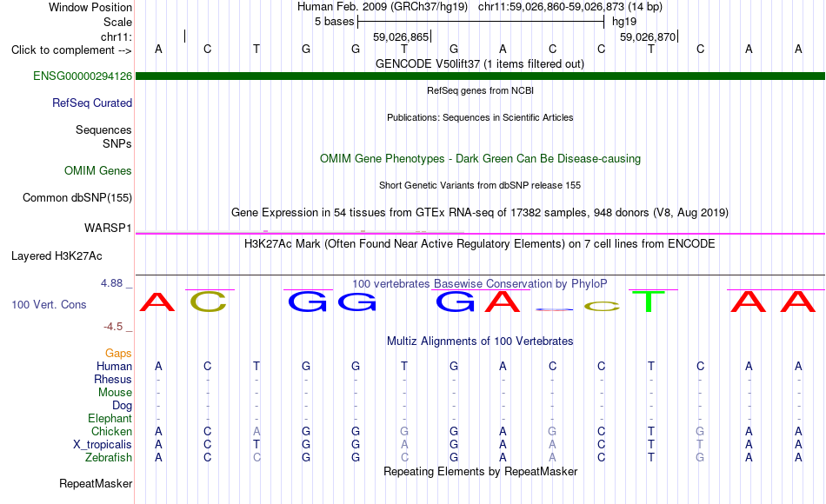The image size is (826, 504).
Task: Click the Mouse species row label
Action: coord(115,393)
